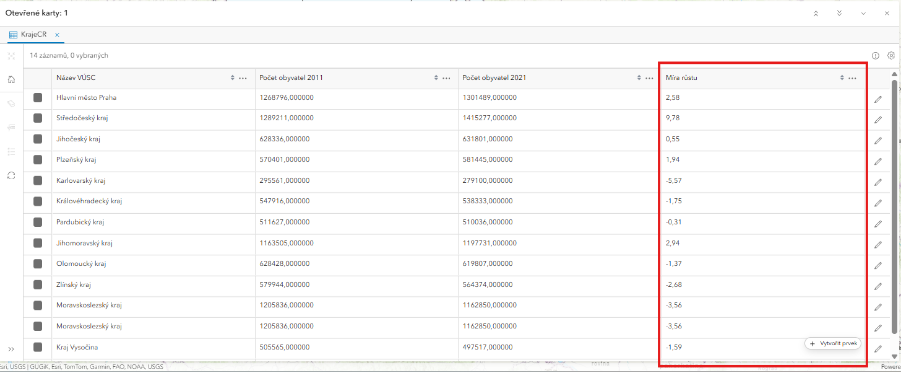Image resolution: width=901 pixels, height=372 pixels.
Task: Close the open tables panel
Action: pos(887,13)
